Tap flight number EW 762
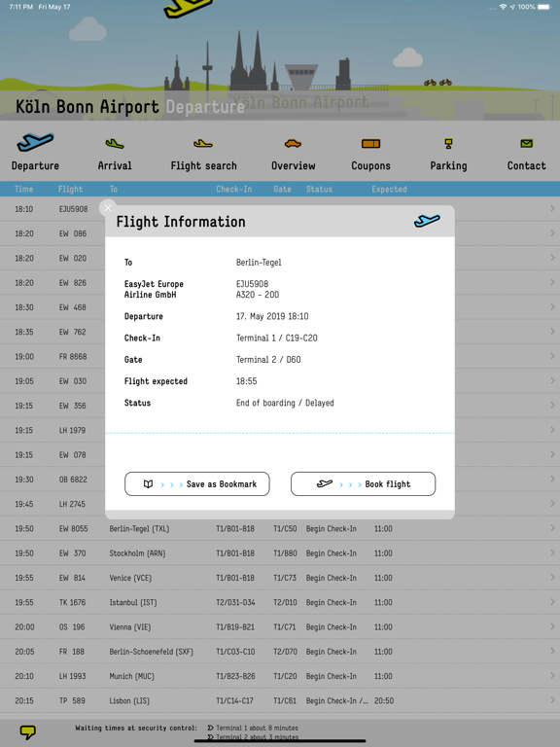560x747 pixels. [72, 332]
